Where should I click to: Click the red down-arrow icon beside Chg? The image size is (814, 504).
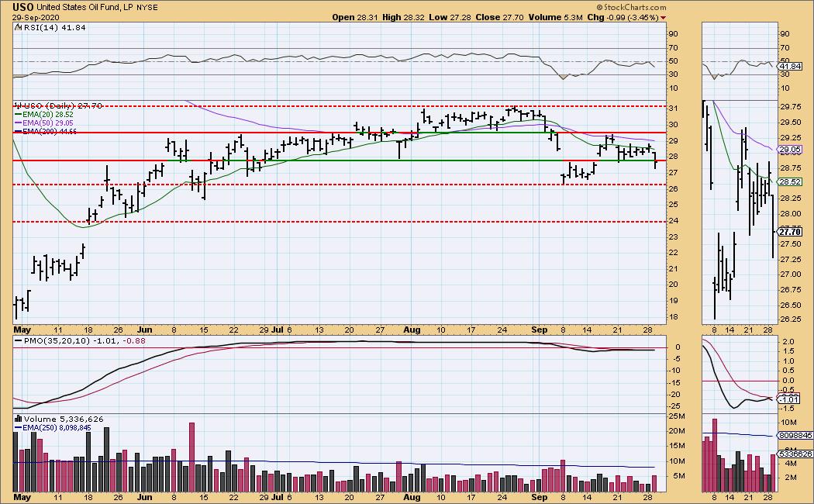tap(663, 18)
